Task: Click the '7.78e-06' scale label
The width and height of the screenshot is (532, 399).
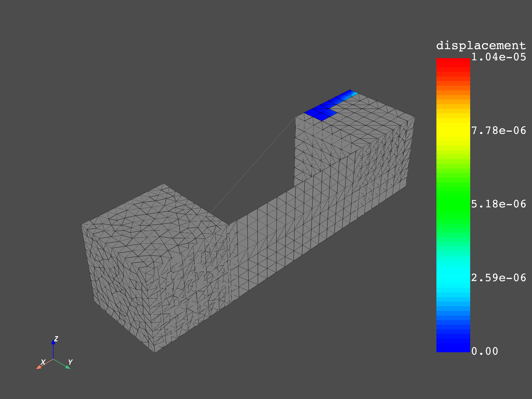Action: [498, 130]
